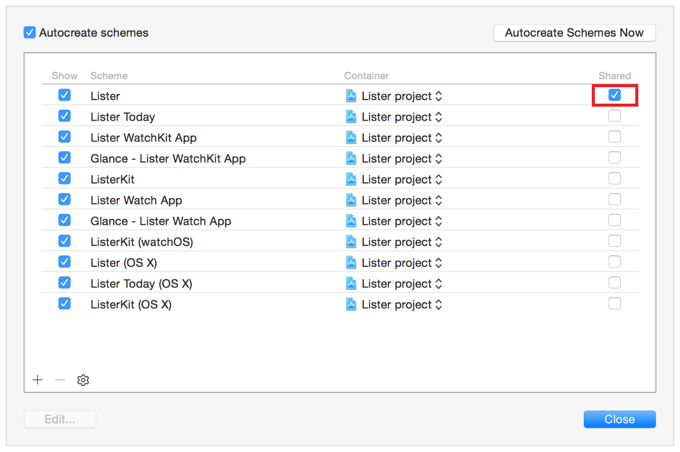The height and width of the screenshot is (452, 680).
Task: Select the Lister WatchKit App scheme name
Action: [144, 138]
